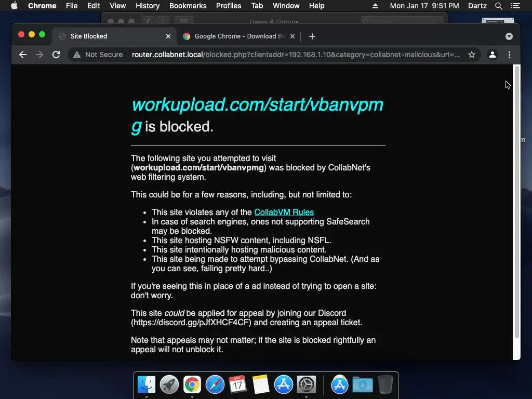532x399 pixels.
Task: Switch to the Site Blocked tab
Action: pyautogui.click(x=114, y=36)
